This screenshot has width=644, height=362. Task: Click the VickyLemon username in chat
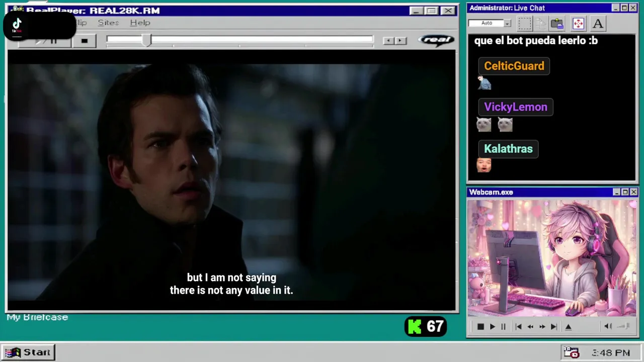click(x=516, y=107)
